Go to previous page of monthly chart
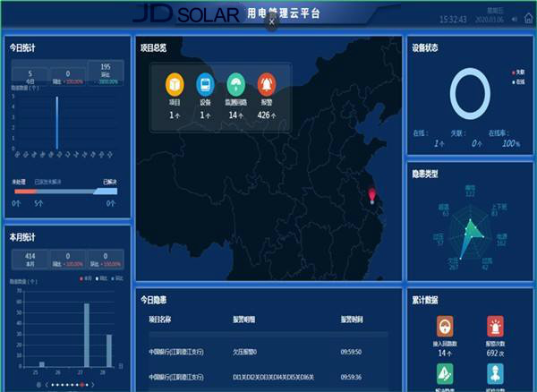537x392 pixels. [47, 385]
